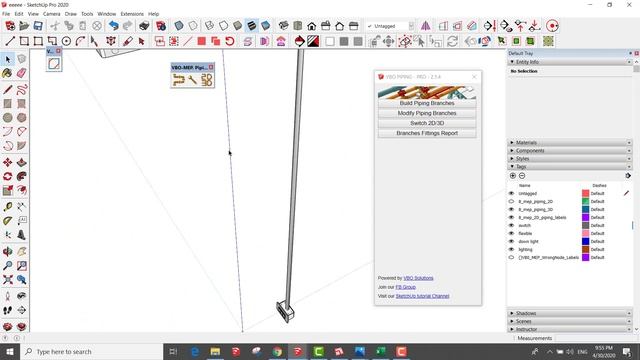Open the Extensions menu
This screenshot has width=640, height=360.
(132, 14)
